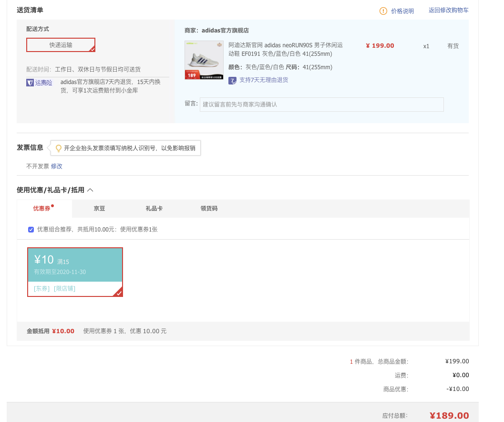Switch to the 京豆 tab
504x422 pixels.
pos(99,209)
